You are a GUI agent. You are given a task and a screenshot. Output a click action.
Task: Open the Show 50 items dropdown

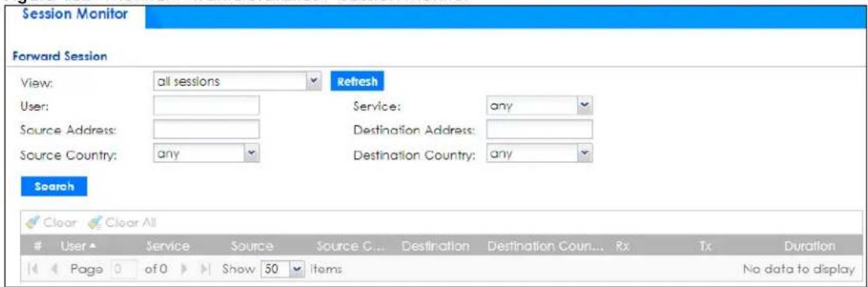coord(282,270)
